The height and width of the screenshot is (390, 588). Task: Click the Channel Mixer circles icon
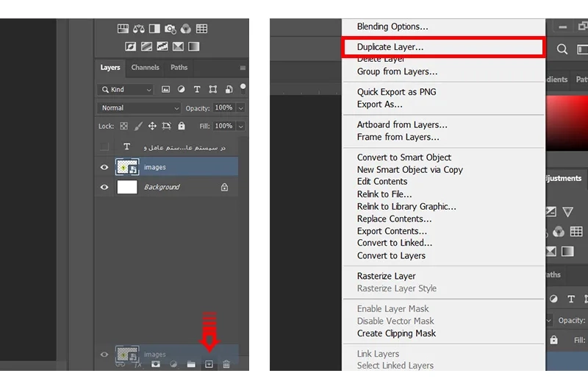186,29
